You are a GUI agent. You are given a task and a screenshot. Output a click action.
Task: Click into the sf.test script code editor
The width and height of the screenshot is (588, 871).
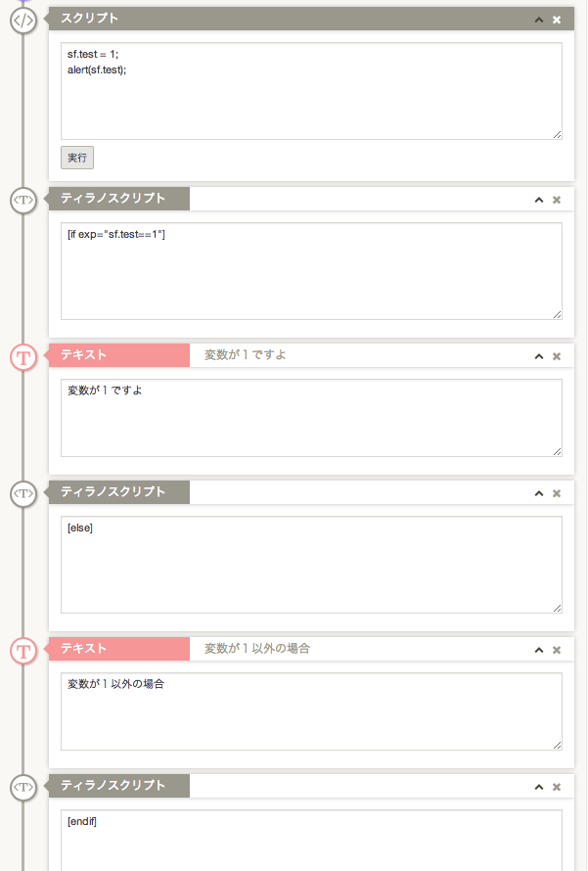pos(311,90)
